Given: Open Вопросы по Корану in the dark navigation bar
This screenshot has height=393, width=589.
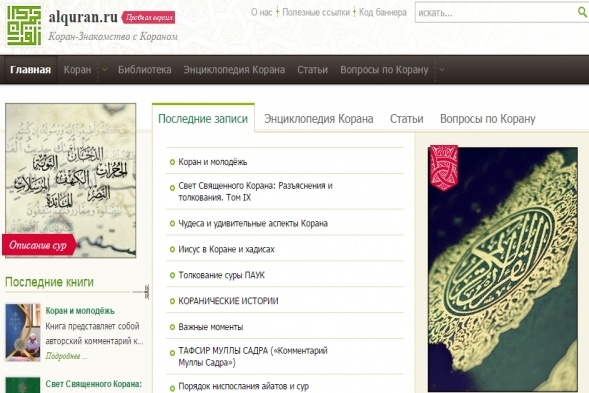Looking at the screenshot, I should [384, 70].
